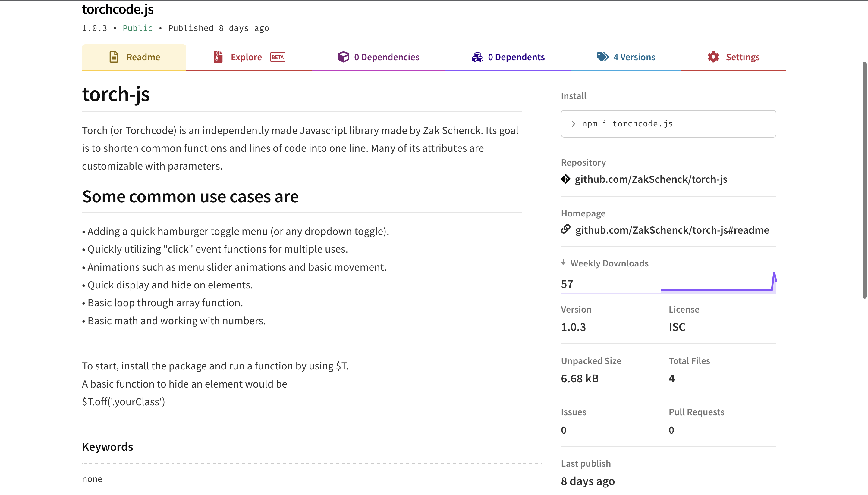Open the github.com/ZakSchenck/torch-js repository link

click(651, 179)
